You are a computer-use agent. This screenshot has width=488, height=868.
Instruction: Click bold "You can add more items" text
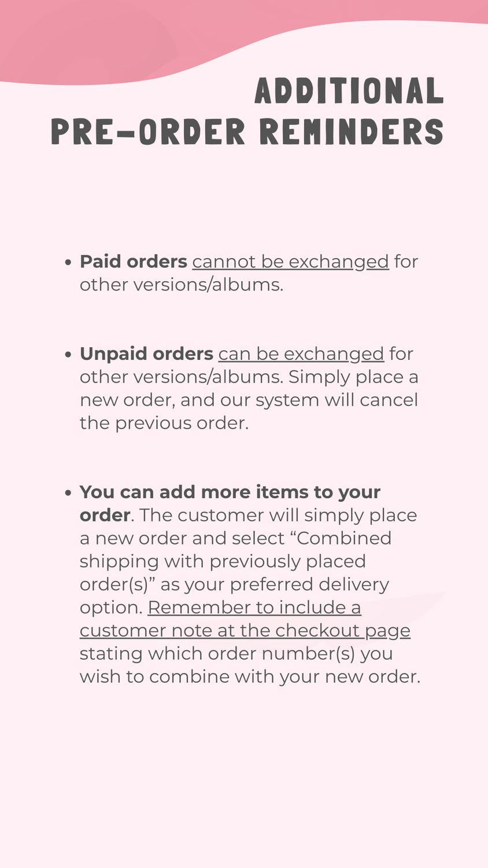[x=194, y=492]
